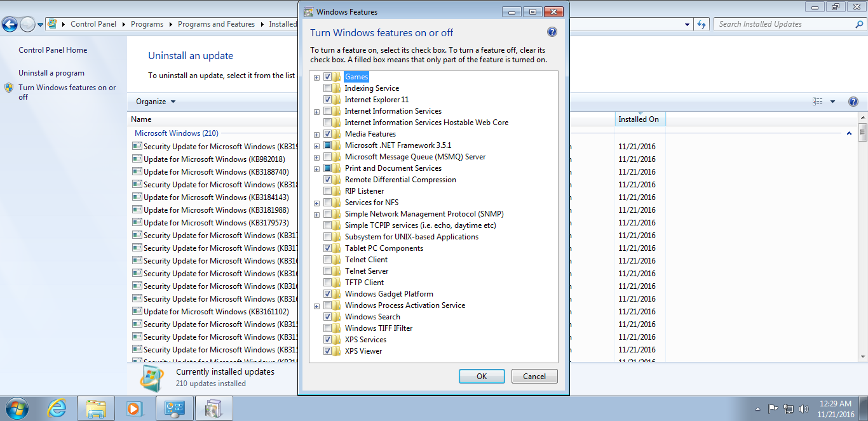Viewport: 868px width, 421px height.
Task: Expand Microsoft .NET Framework 3.5.1 node
Action: pyautogui.click(x=316, y=146)
